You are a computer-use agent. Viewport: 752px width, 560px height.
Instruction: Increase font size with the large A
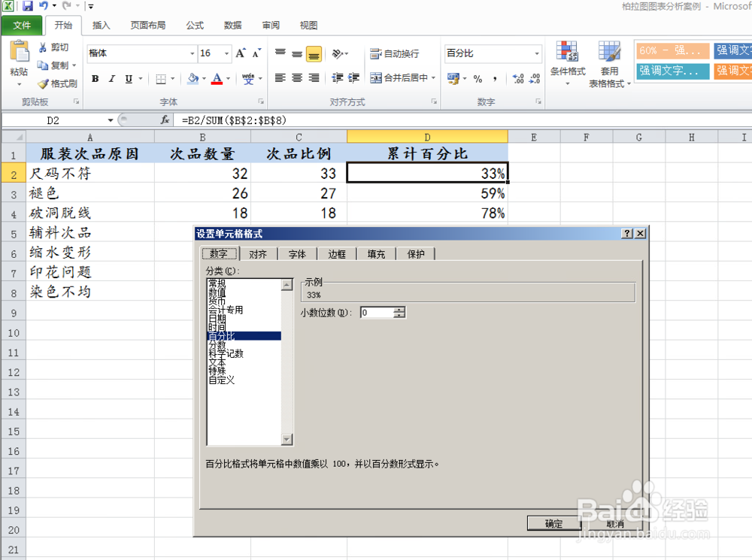[241, 53]
